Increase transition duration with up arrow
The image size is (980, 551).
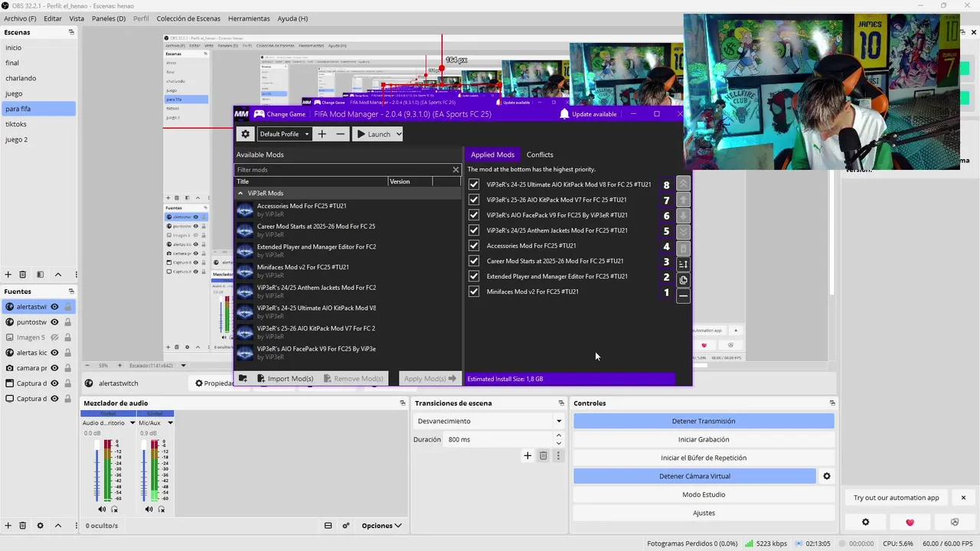[x=558, y=435]
